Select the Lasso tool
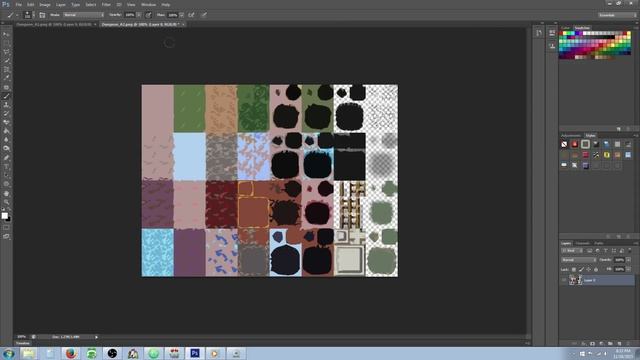The height and width of the screenshot is (360, 640). [6, 52]
